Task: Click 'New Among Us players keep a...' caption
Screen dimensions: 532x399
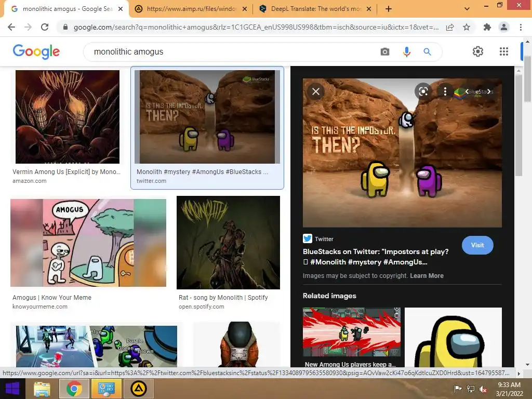Action: point(350,364)
